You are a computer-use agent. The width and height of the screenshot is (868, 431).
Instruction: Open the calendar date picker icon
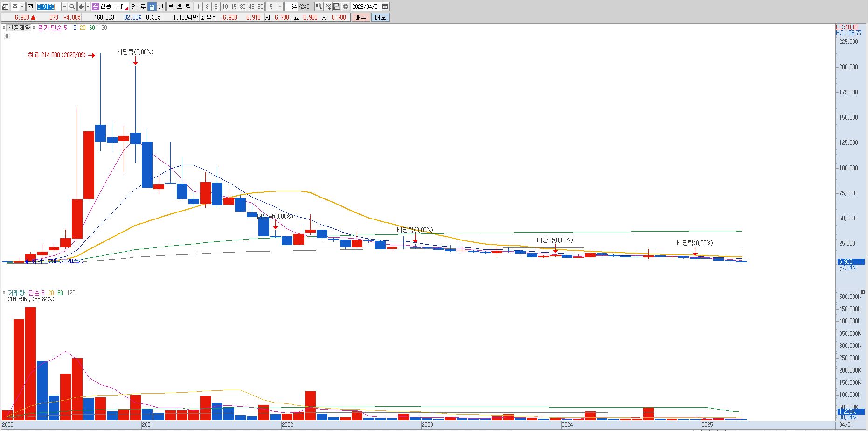(385, 7)
